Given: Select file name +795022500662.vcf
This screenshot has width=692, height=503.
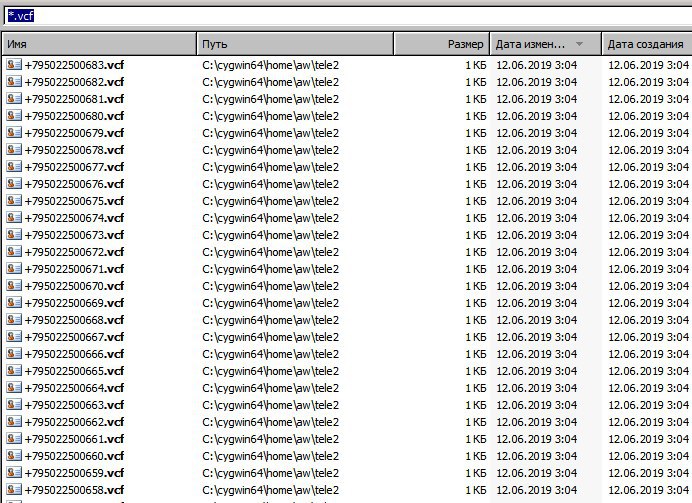Looking at the screenshot, I should click(x=74, y=422).
